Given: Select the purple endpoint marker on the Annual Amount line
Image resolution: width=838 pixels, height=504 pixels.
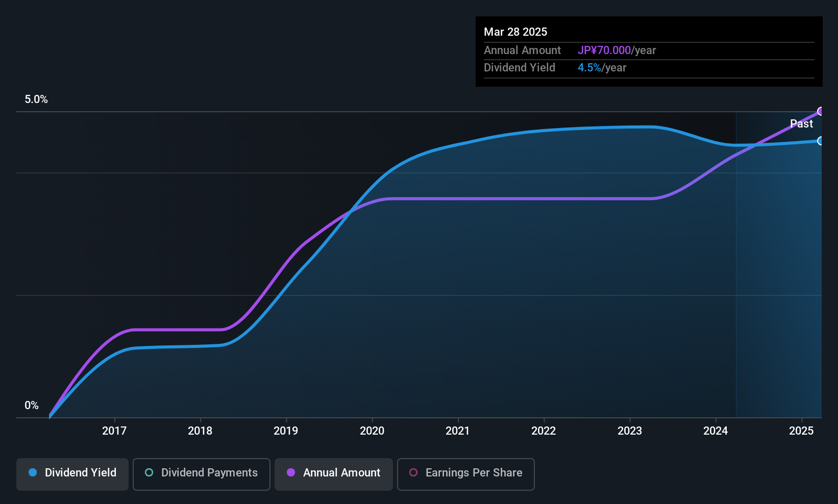Looking at the screenshot, I should click(821, 111).
